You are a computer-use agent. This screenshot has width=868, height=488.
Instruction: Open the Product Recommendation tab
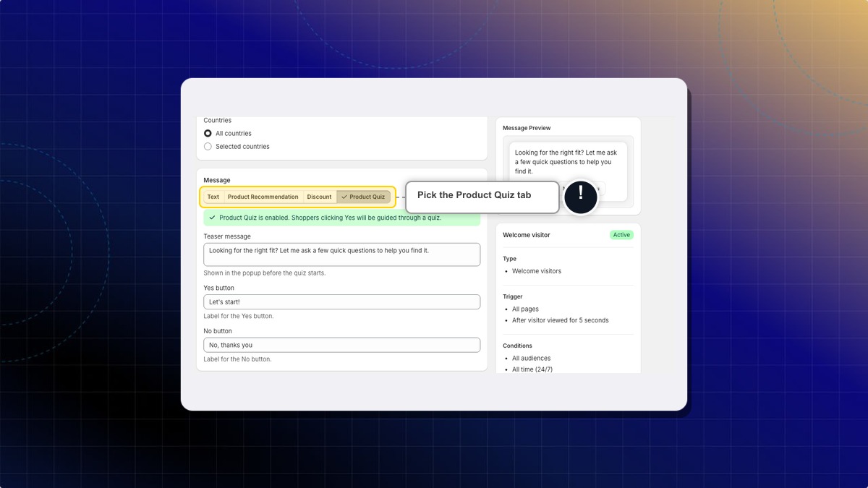(x=263, y=197)
